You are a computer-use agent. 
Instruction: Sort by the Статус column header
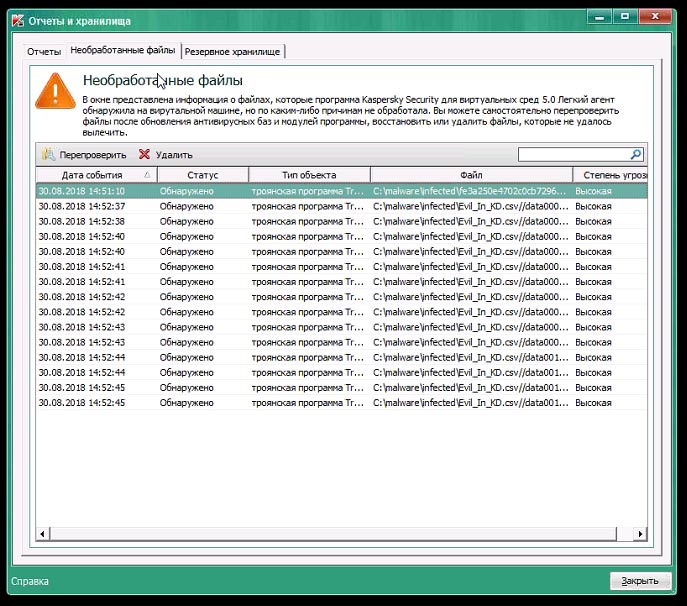point(203,175)
